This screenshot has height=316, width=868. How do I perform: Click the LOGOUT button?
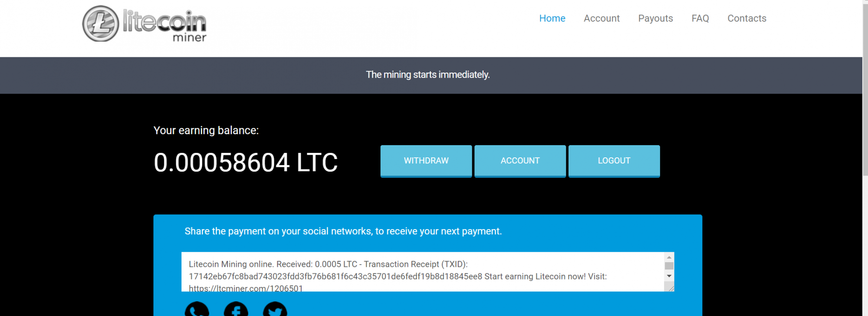(614, 161)
